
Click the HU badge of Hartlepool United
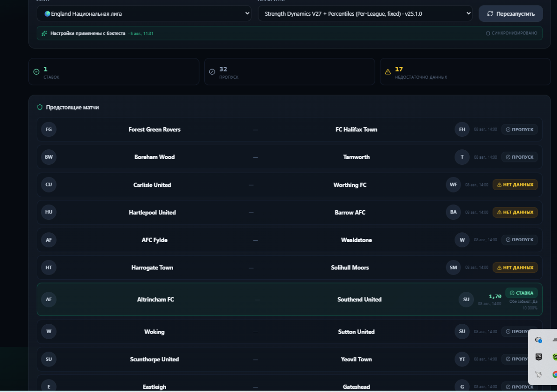point(49,212)
